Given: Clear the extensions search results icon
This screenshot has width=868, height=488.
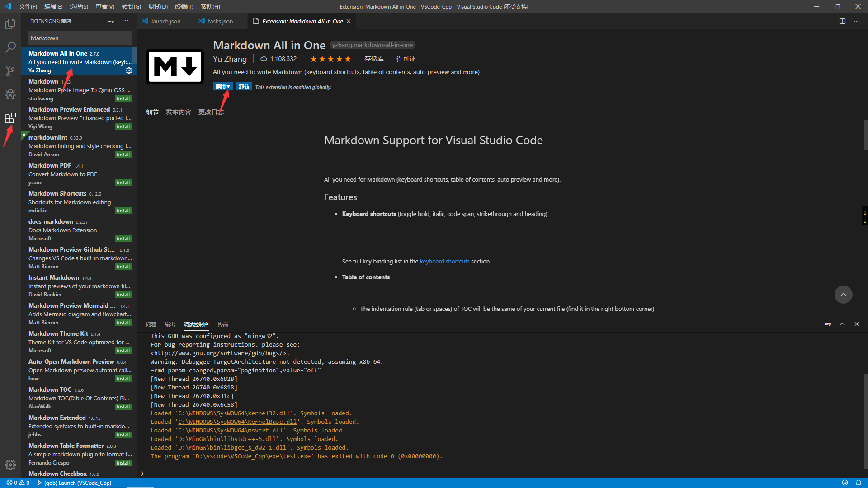Looking at the screenshot, I should point(111,21).
